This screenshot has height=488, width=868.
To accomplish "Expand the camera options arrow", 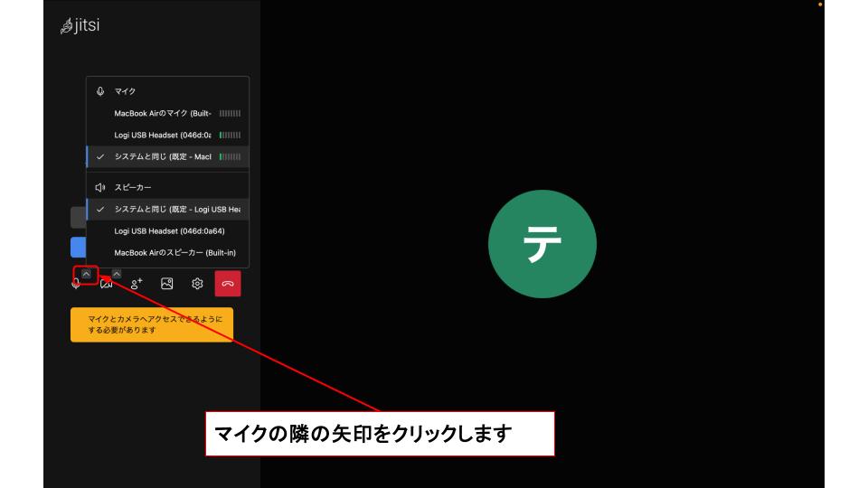I will pyautogui.click(x=117, y=274).
